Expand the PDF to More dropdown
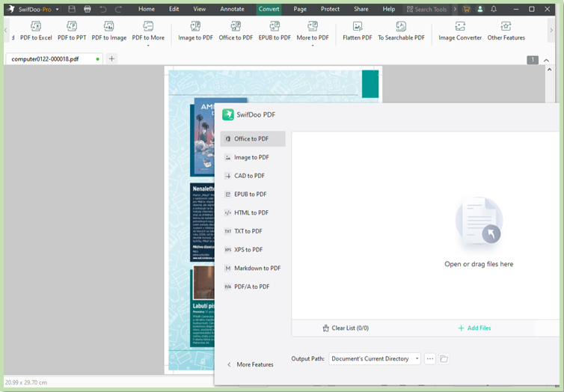564x392 pixels. tap(148, 44)
